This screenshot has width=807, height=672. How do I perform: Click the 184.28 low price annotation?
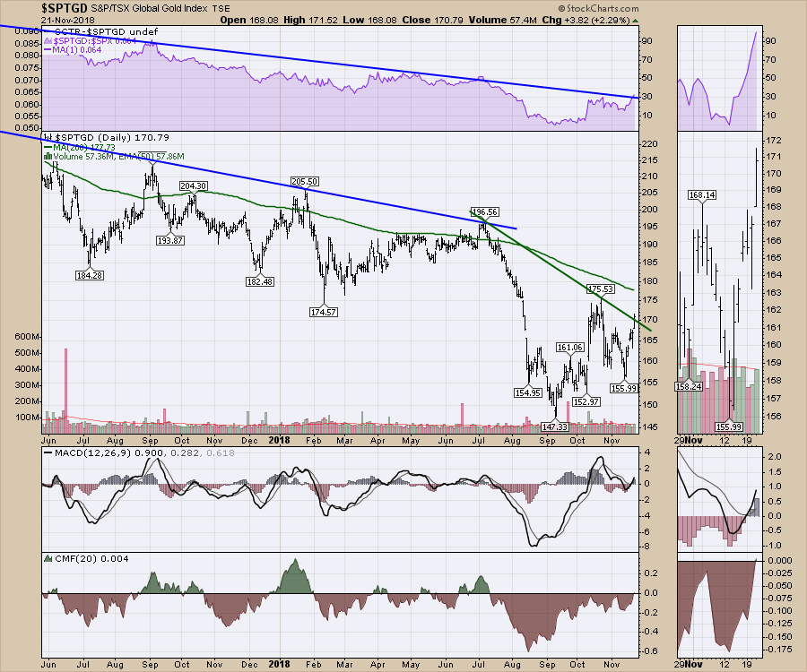click(x=89, y=276)
